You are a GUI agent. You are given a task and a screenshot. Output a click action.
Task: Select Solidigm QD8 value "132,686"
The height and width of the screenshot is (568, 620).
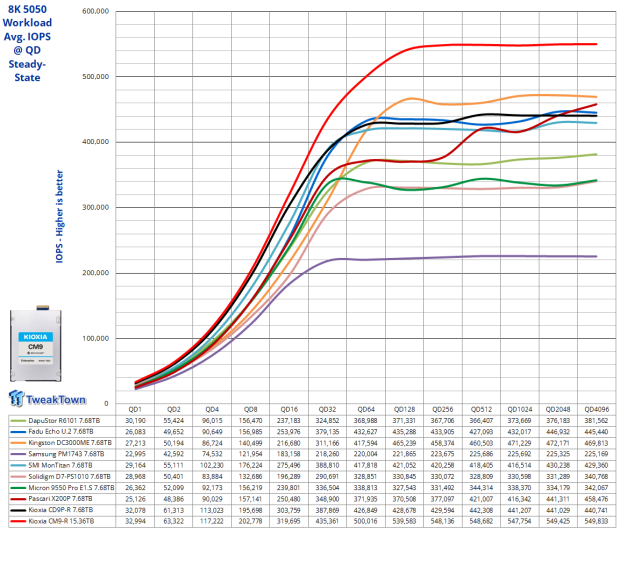click(x=251, y=476)
